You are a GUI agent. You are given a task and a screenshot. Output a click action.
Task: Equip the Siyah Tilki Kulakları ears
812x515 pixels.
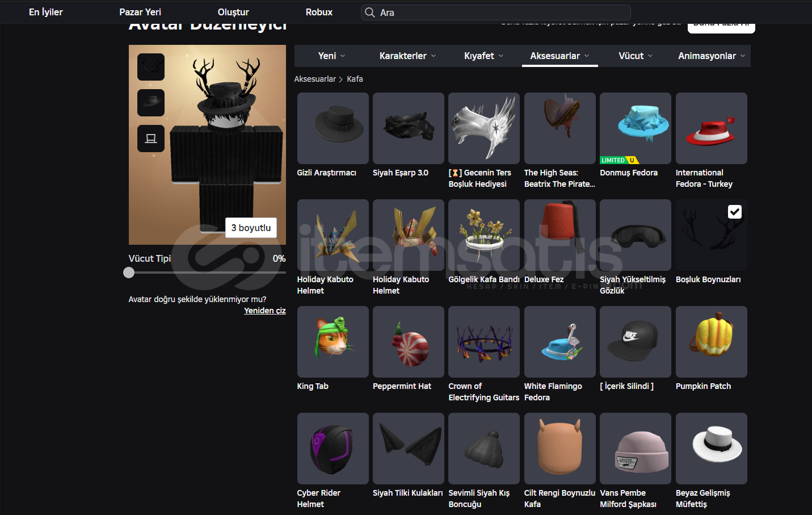pos(409,449)
